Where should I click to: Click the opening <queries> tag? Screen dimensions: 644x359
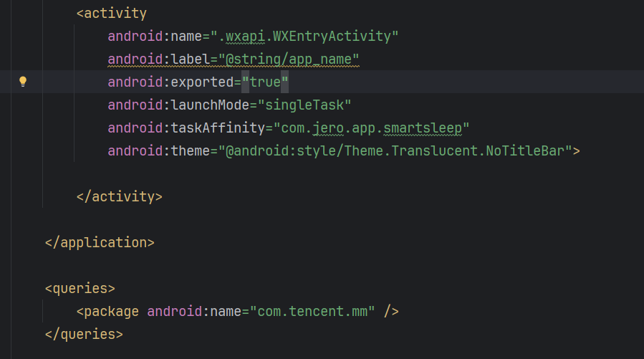tap(80, 289)
